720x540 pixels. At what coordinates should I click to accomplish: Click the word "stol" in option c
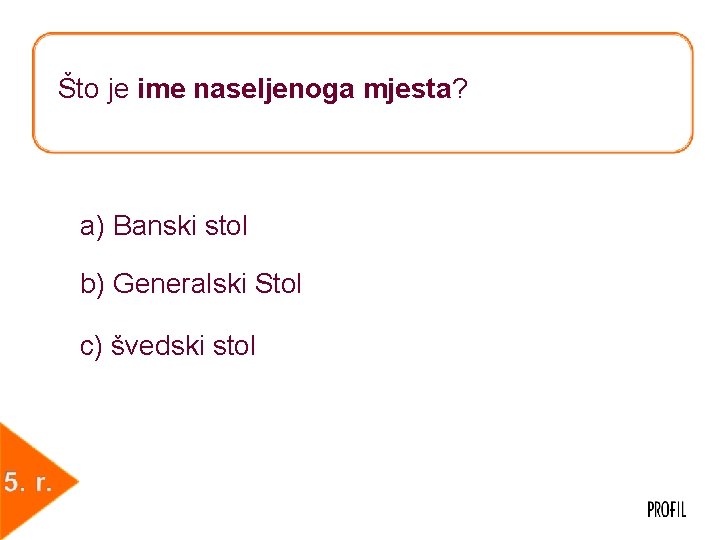point(233,346)
